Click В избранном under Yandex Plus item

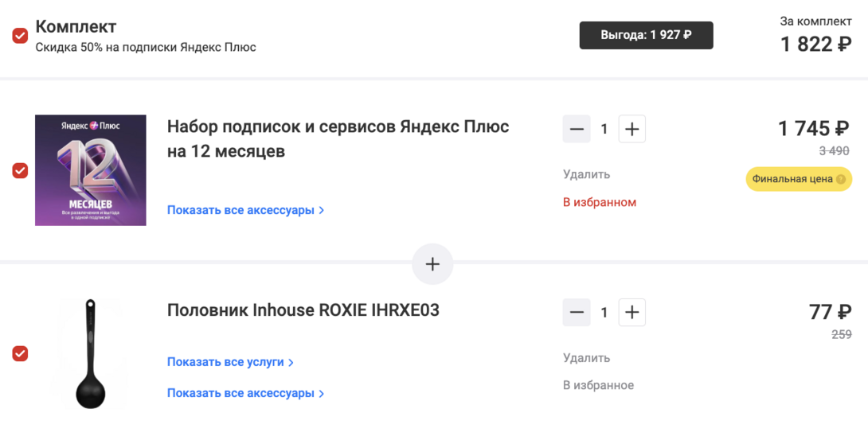tap(600, 202)
